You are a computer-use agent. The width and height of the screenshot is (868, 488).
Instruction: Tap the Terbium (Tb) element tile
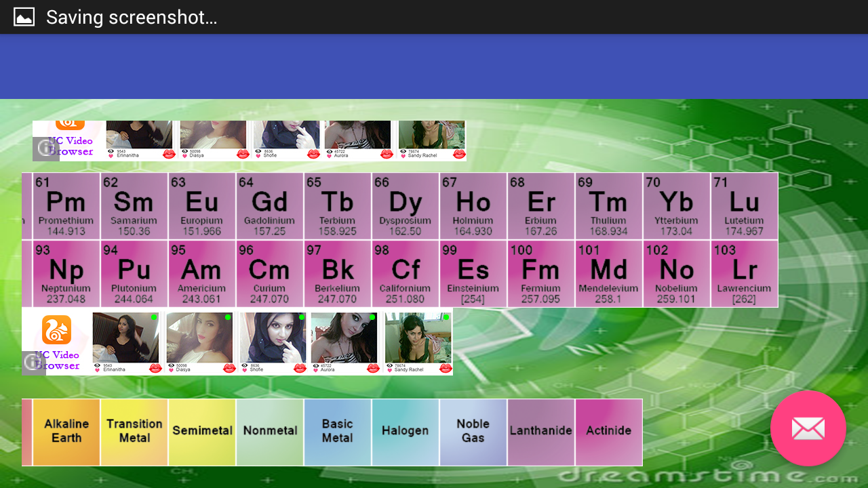(x=338, y=206)
